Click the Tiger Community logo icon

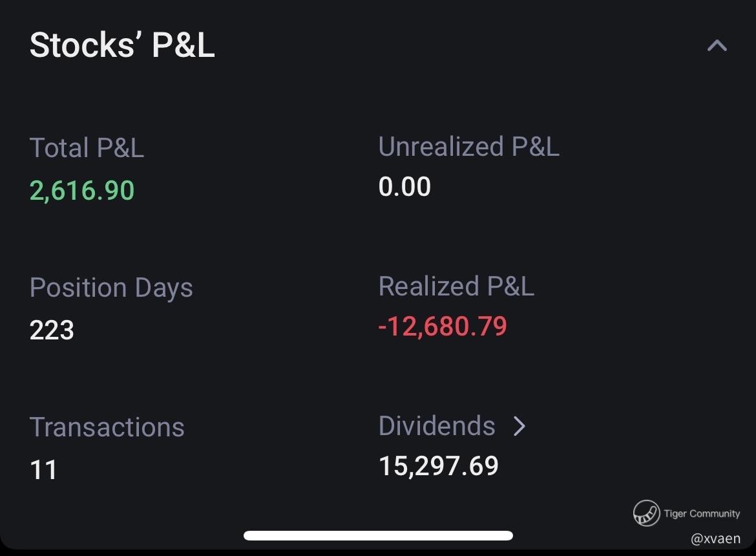tap(646, 513)
